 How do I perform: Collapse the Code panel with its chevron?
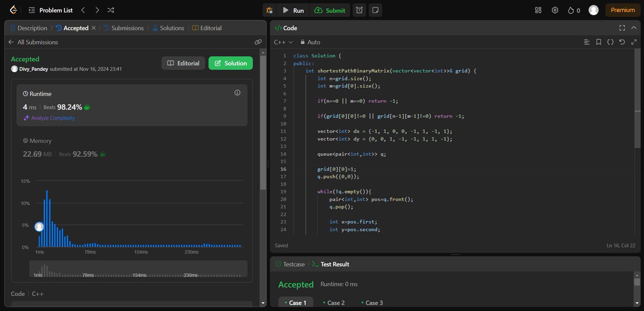[x=634, y=27]
